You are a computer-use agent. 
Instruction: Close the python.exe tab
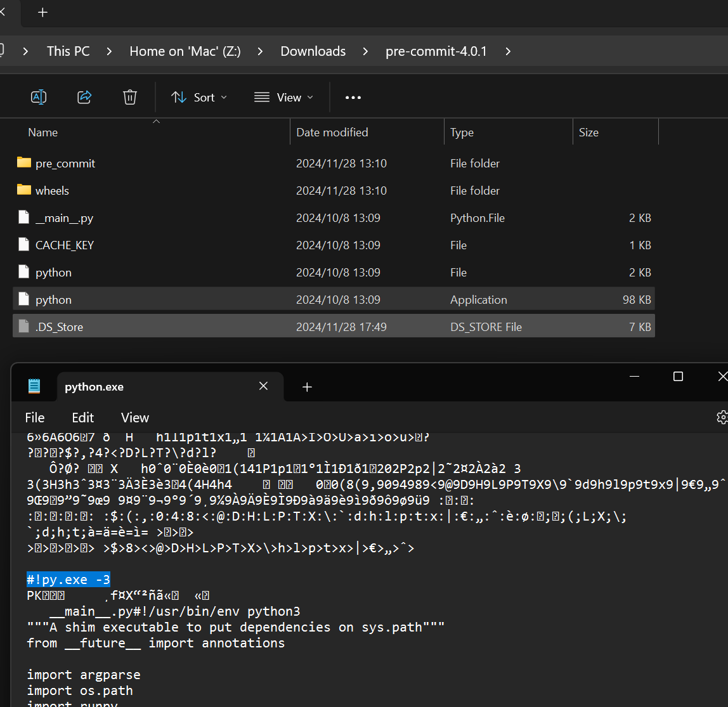coord(264,386)
